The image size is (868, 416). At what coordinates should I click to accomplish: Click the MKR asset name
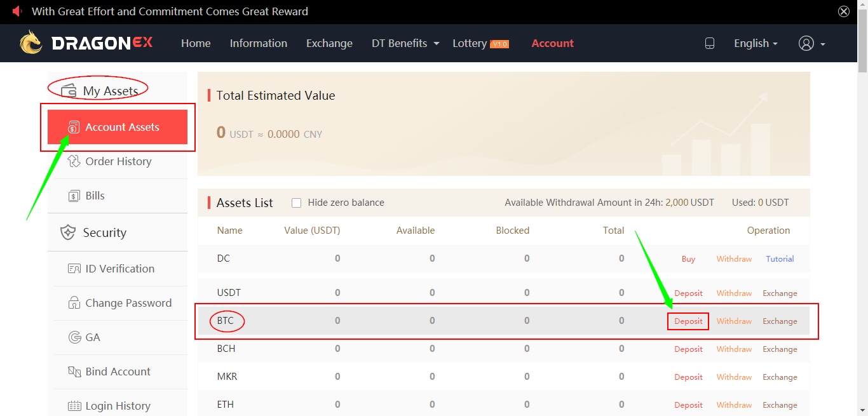[x=227, y=377]
